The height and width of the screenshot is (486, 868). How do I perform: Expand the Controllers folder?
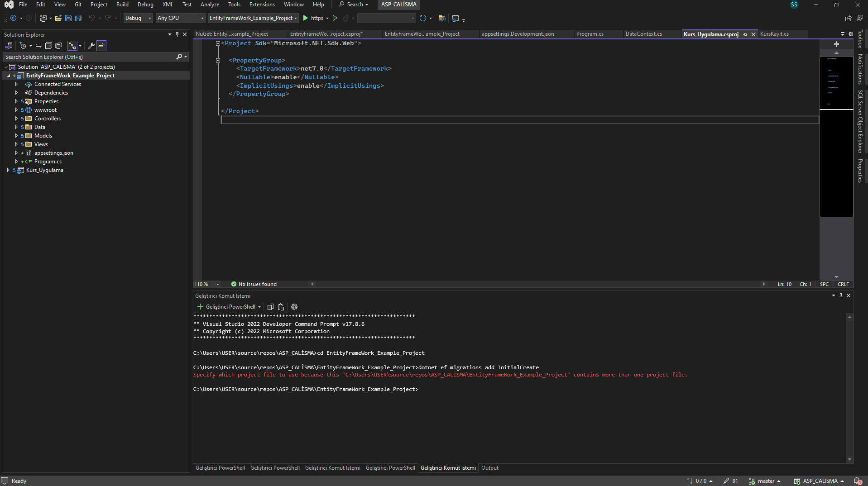coord(17,118)
